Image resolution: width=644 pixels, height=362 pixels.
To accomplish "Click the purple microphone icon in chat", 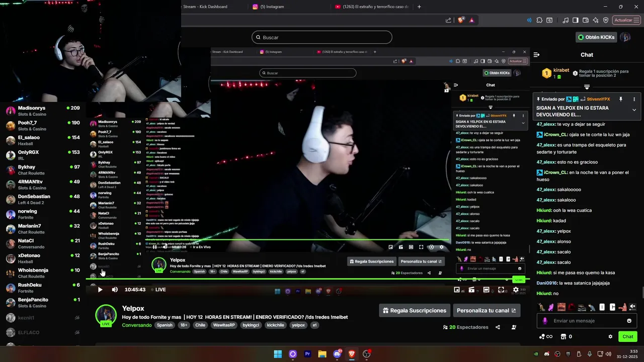I will 545,321.
